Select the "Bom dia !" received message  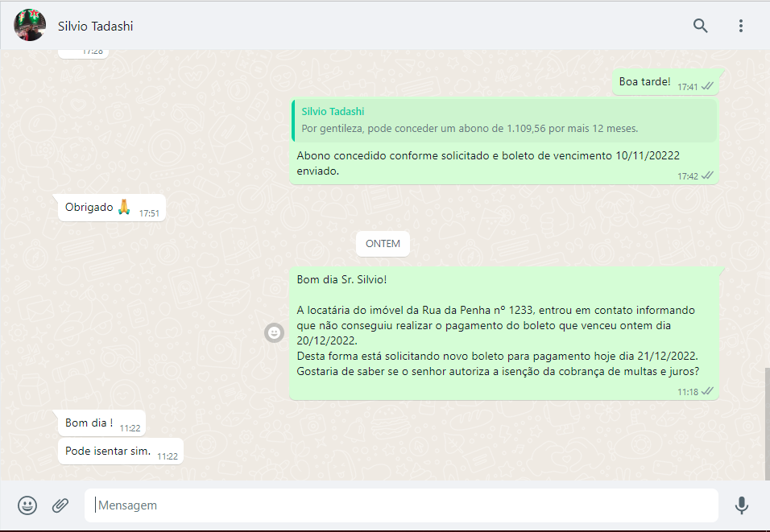(89, 423)
